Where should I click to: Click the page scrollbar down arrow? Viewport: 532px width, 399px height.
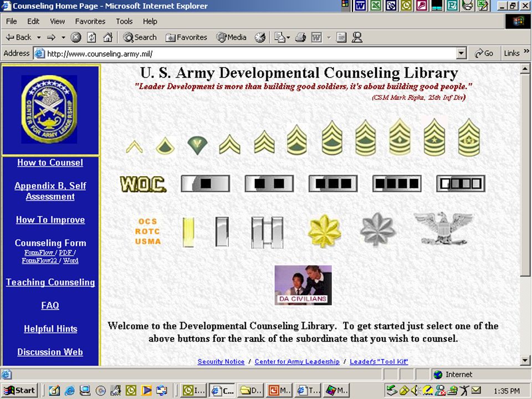(x=525, y=360)
